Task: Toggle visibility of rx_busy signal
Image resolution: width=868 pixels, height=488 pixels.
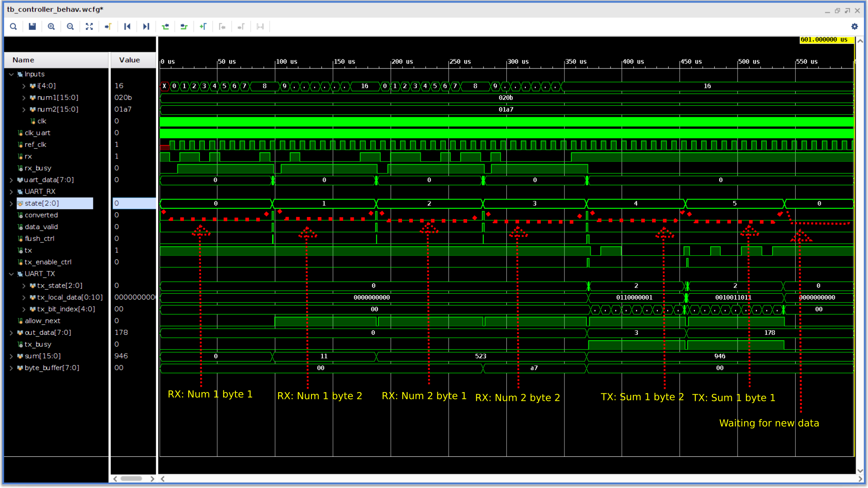Action: pos(37,167)
